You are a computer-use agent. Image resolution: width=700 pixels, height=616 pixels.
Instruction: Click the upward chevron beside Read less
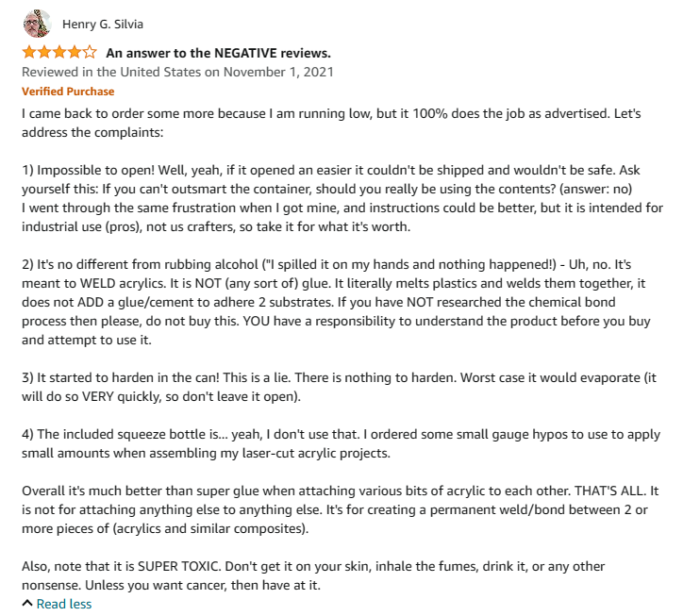[27, 604]
